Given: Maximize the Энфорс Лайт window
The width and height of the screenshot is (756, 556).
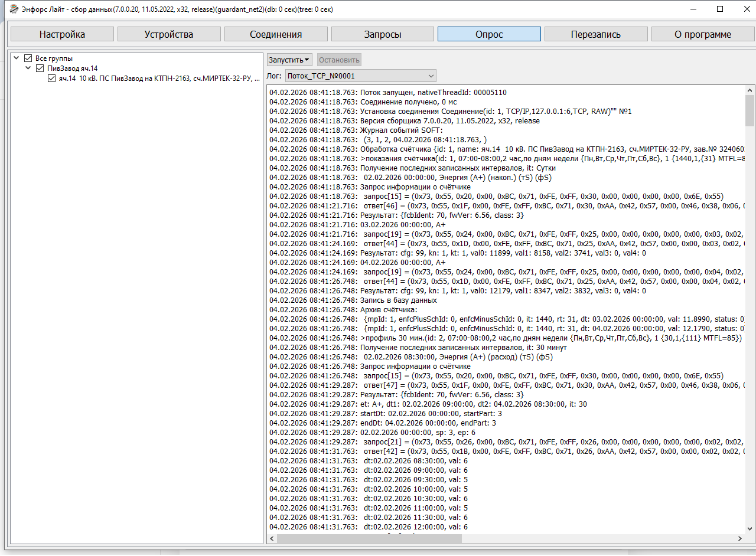Looking at the screenshot, I should pyautogui.click(x=720, y=9).
